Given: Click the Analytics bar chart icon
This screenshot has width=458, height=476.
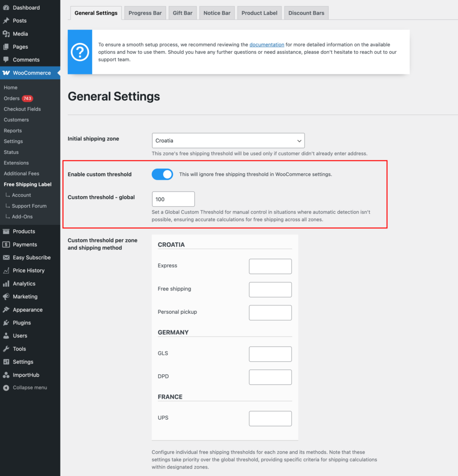Looking at the screenshot, I should (x=6, y=284).
